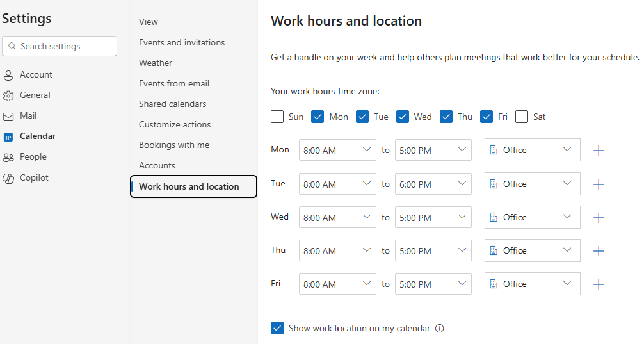Viewport: 644px width, 344px height.
Task: Open Mon end time 5:00 PM dropdown
Action: (433, 150)
